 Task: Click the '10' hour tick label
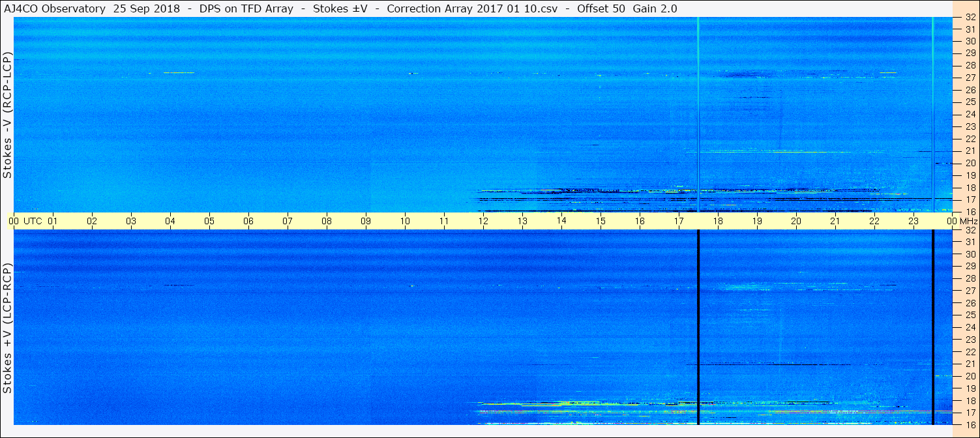pos(405,221)
